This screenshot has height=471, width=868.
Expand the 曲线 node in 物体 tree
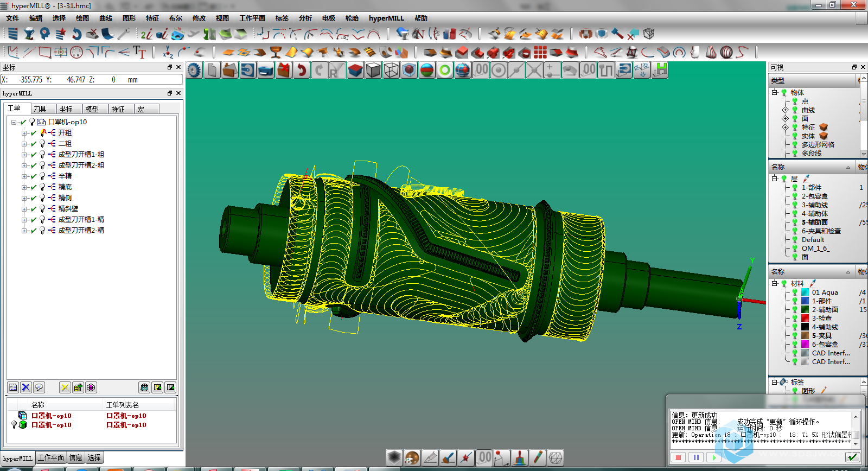click(785, 110)
